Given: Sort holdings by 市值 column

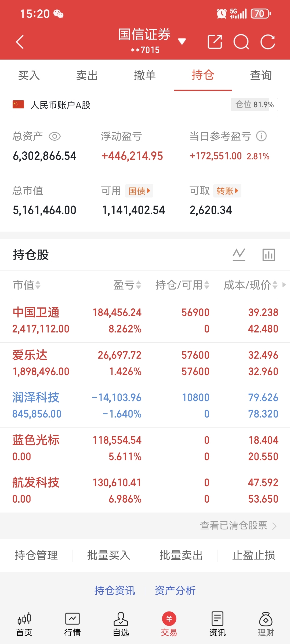Looking at the screenshot, I should point(27,285).
